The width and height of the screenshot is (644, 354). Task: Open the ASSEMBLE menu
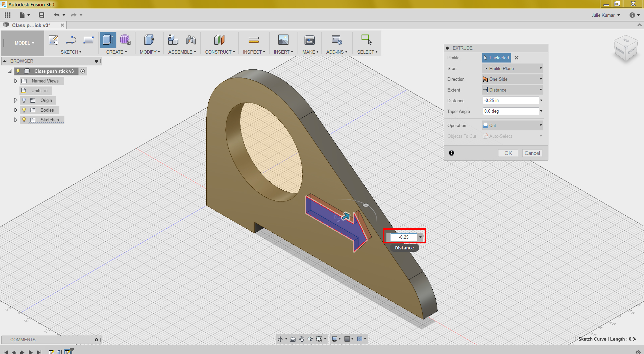point(182,52)
